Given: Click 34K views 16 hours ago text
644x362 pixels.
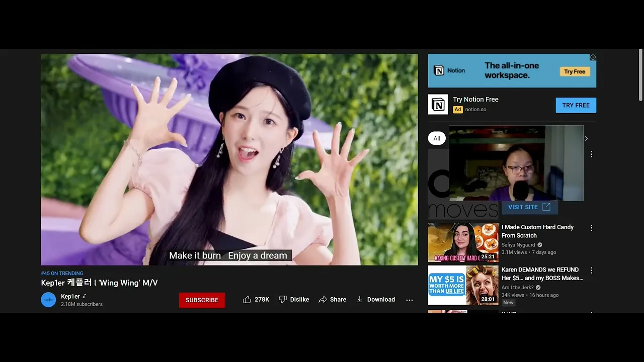Looking at the screenshot, I should tap(530, 295).
